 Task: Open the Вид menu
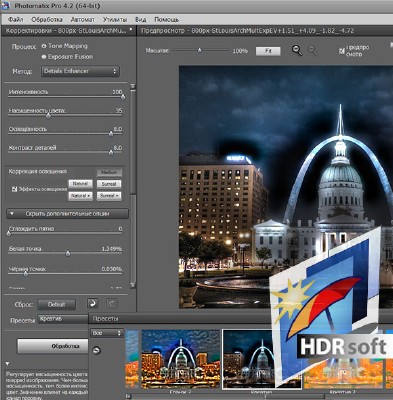tap(141, 20)
